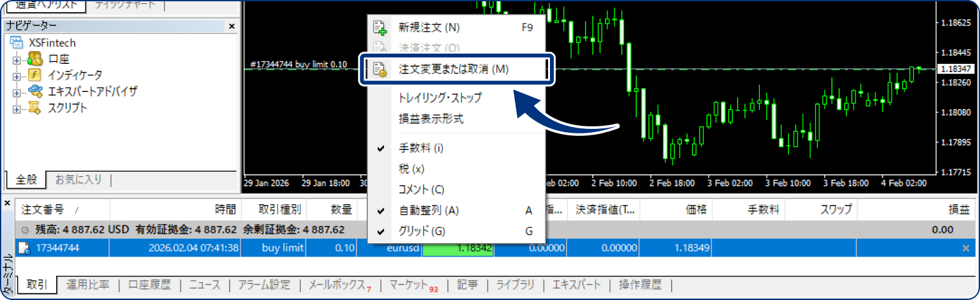The image size is (980, 300).
Task: Expand the スクリプト tree node
Action: tap(17, 108)
